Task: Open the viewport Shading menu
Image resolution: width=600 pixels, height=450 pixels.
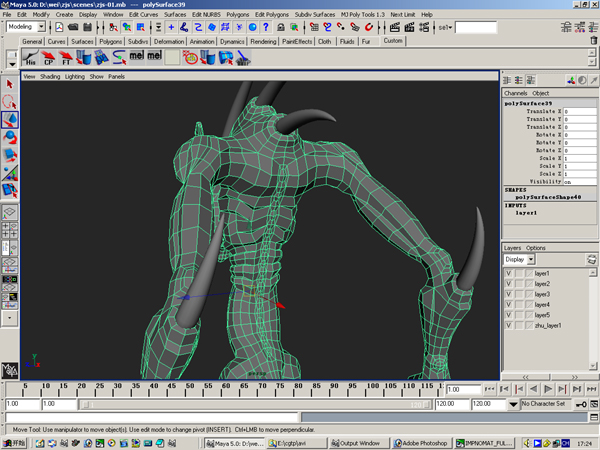Action: [50, 77]
